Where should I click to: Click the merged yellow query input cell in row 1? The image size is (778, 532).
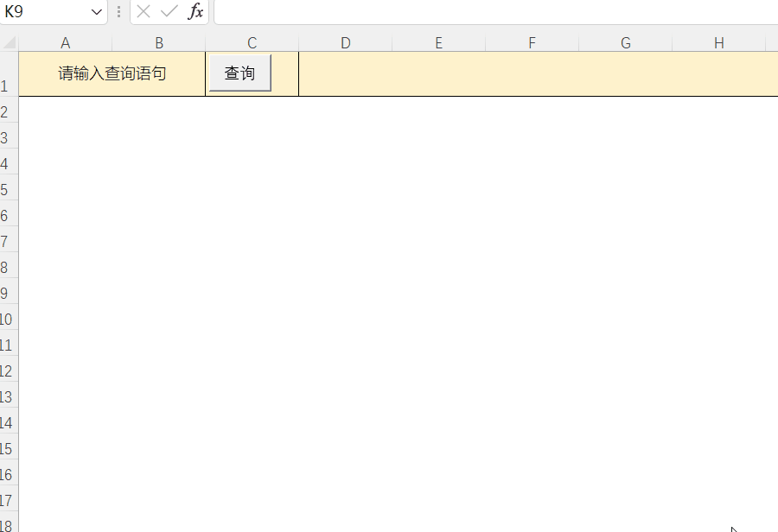click(539, 73)
